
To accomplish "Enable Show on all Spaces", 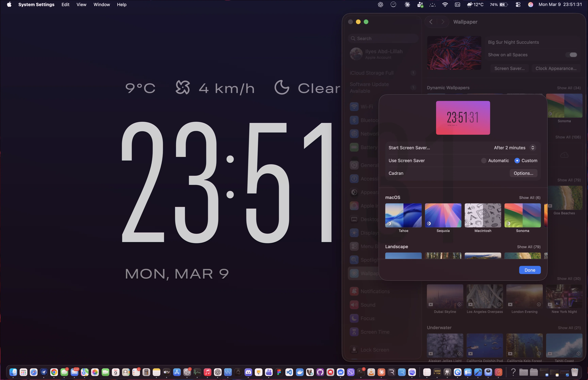I will click(x=572, y=55).
